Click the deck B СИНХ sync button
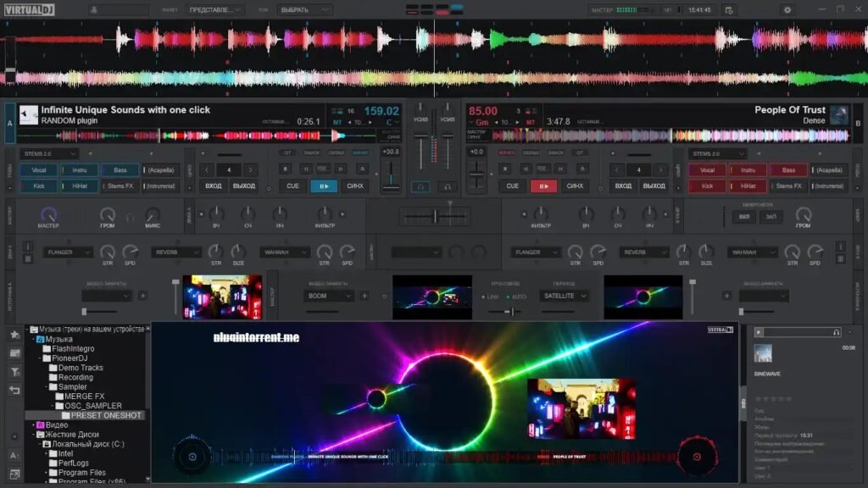 (575, 186)
